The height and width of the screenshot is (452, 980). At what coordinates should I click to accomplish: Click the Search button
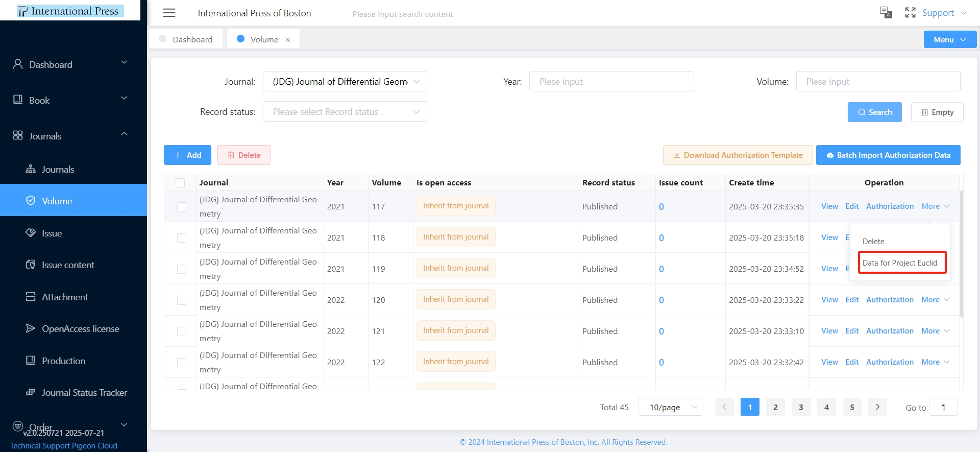(x=875, y=112)
